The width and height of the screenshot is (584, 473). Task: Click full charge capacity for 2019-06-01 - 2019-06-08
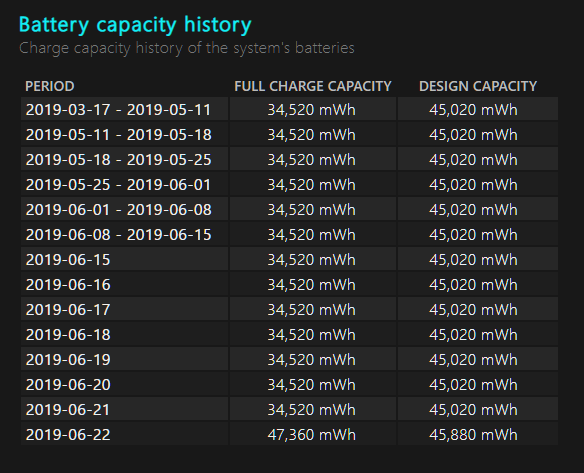[x=312, y=210]
